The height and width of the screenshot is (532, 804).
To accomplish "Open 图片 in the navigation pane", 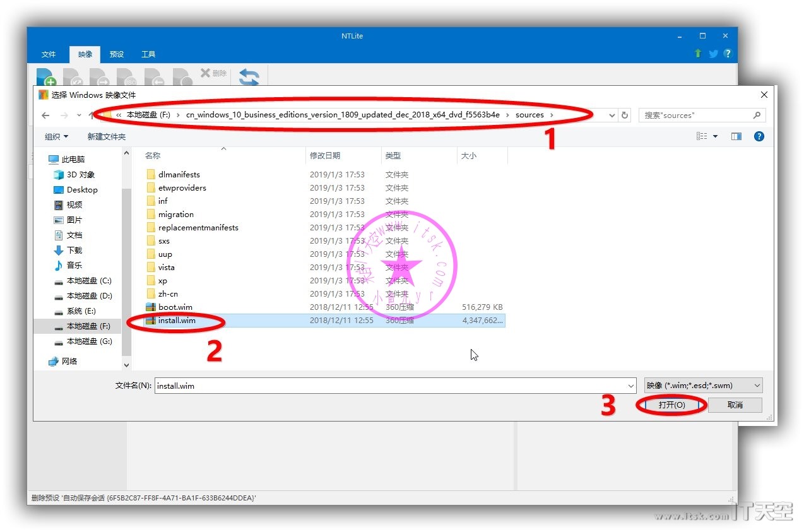I will 68,220.
